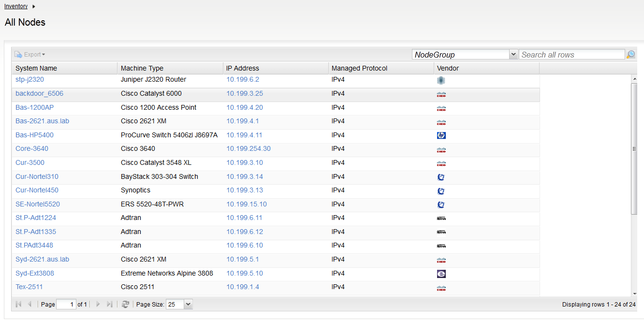
Task: Go to next page icon
Action: point(98,304)
